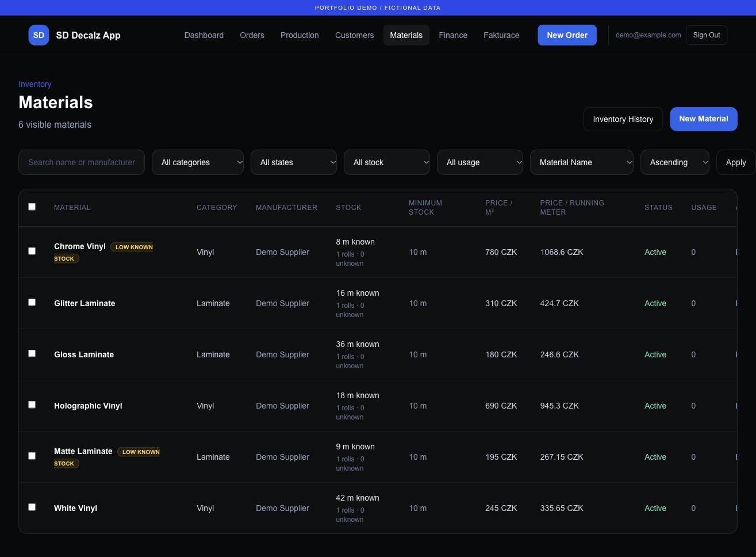Click the SD logo icon
Viewport: 756px width, 557px height.
39,35
